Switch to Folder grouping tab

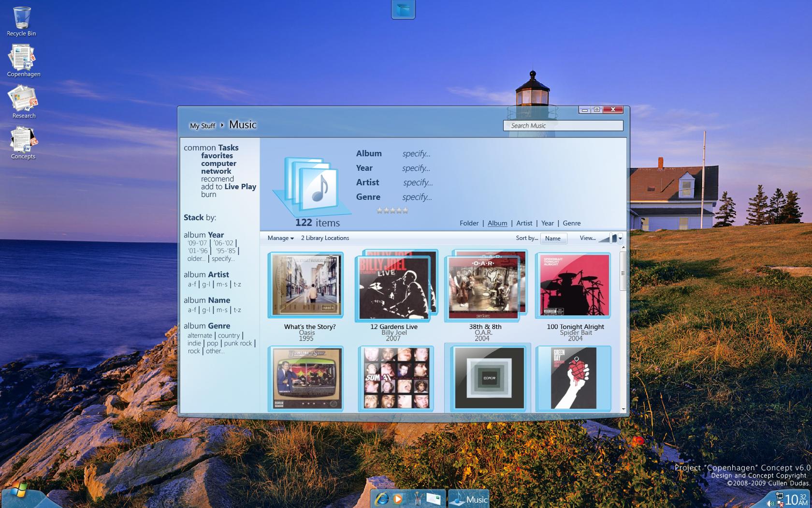(469, 223)
